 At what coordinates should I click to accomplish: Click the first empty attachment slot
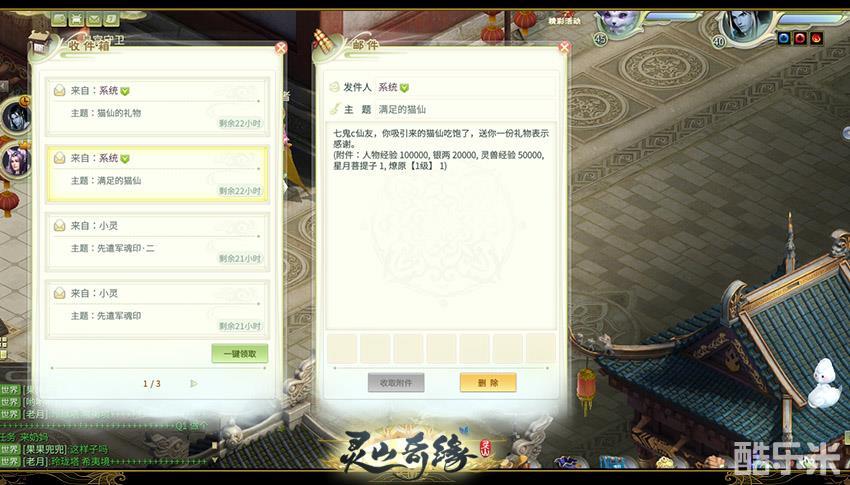click(x=342, y=348)
